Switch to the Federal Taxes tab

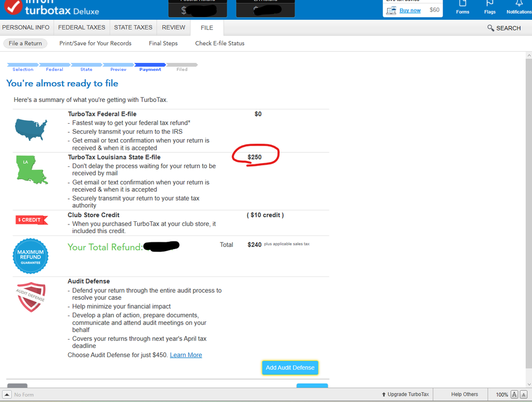pyautogui.click(x=82, y=28)
